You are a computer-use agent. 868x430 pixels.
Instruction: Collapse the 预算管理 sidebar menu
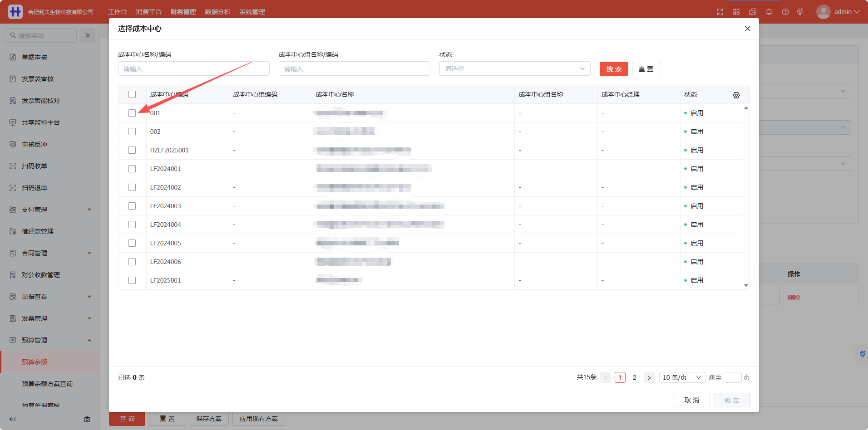click(x=50, y=340)
